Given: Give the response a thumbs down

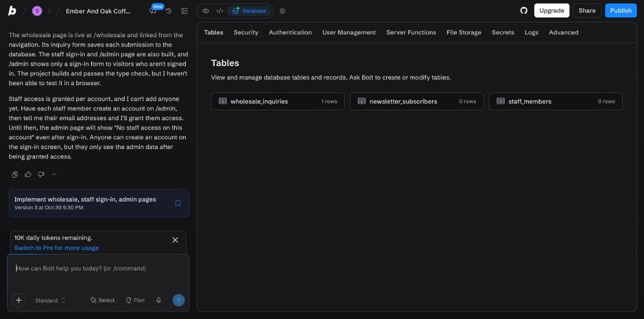Looking at the screenshot, I should coord(41,174).
